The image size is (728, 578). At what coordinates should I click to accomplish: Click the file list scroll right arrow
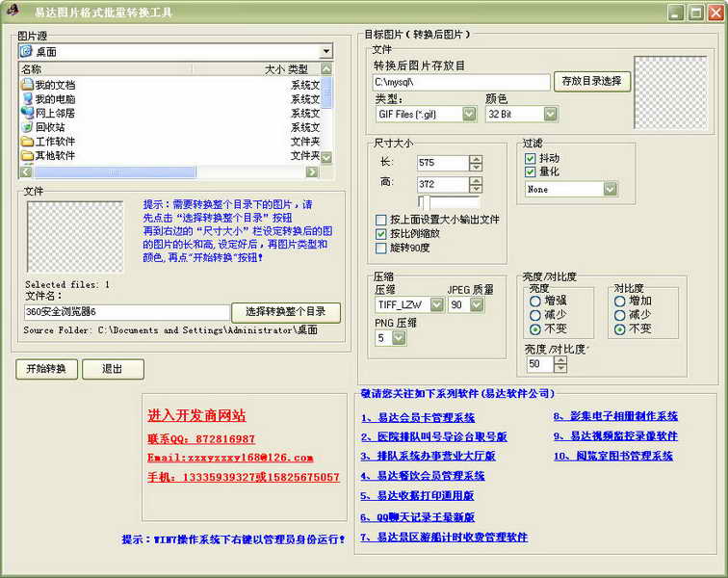pos(312,172)
